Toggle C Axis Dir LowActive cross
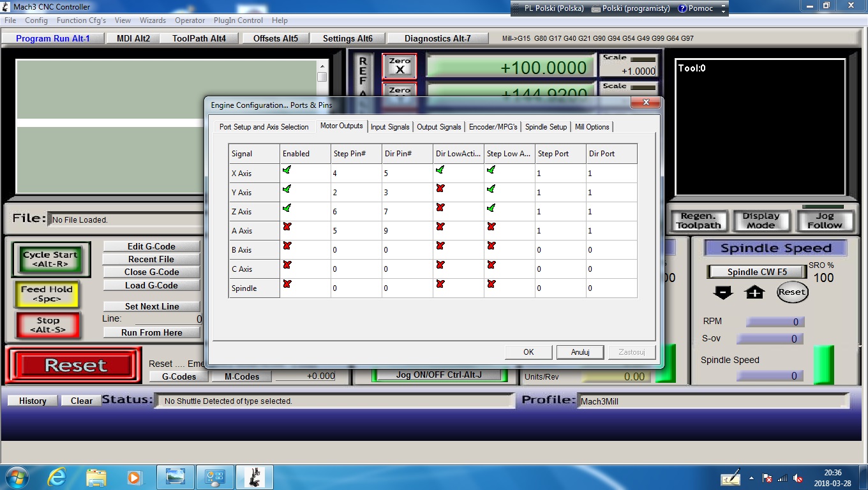Viewport: 868px width, 490px height. (x=440, y=265)
